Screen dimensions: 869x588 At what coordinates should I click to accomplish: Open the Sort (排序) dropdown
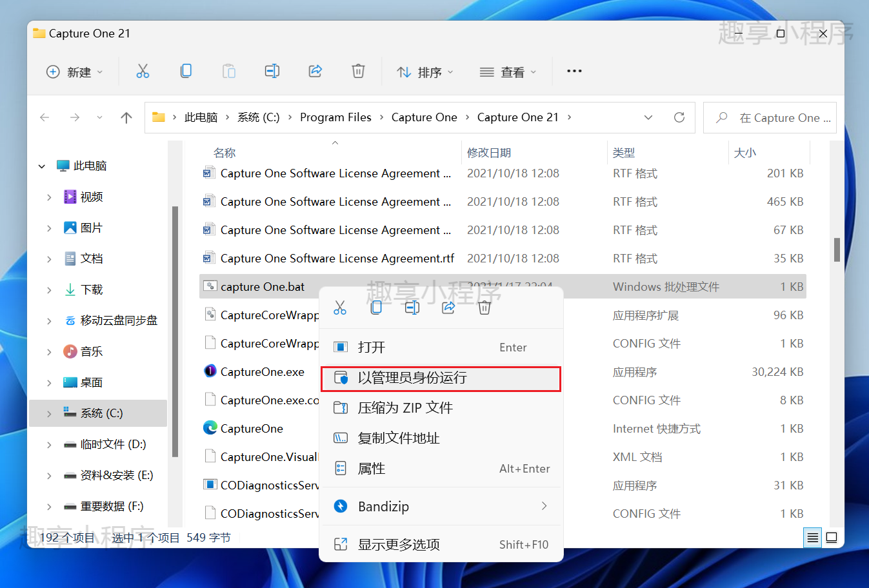(x=425, y=72)
